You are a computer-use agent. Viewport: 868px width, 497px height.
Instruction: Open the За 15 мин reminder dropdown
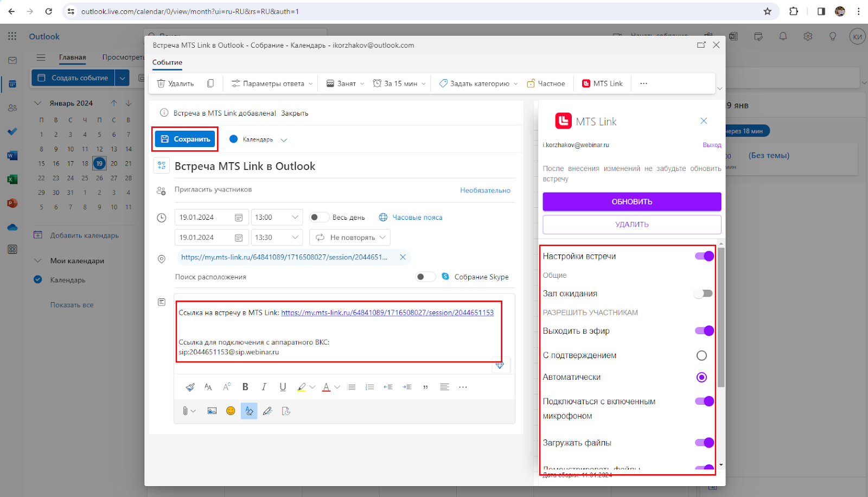[x=399, y=84]
